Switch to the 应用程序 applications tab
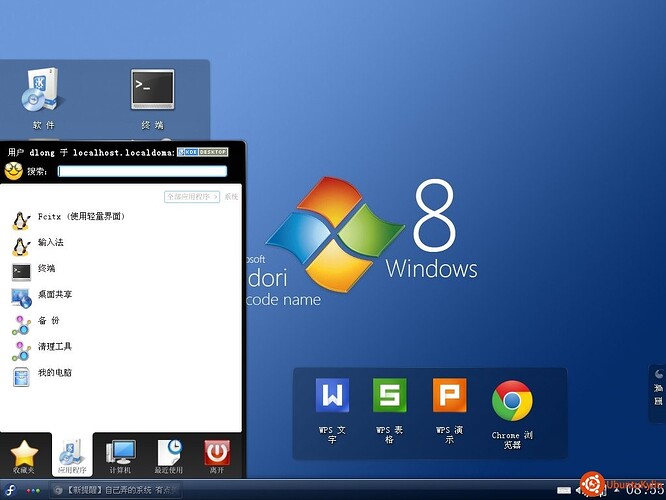This screenshot has width=666, height=500. [72, 456]
